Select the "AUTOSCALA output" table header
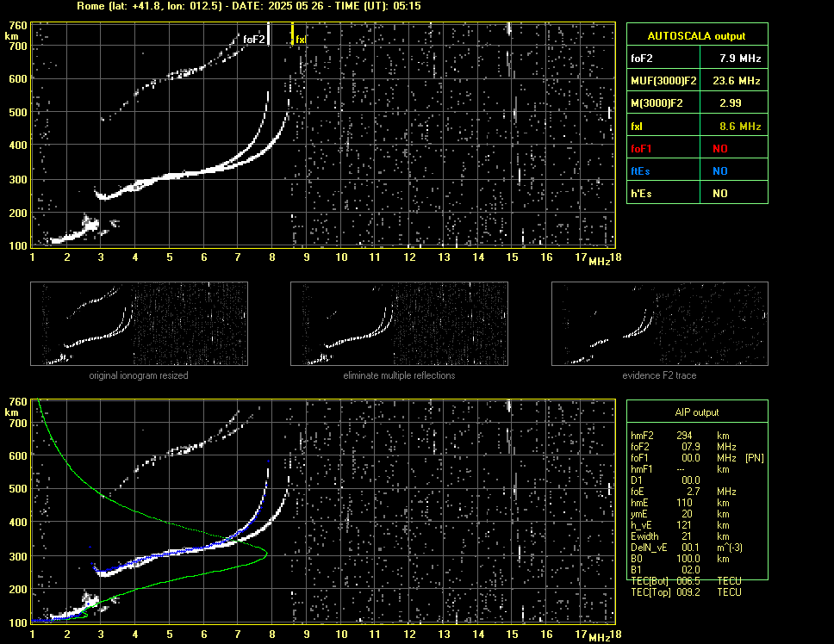This screenshot has height=644, width=834. point(696,36)
